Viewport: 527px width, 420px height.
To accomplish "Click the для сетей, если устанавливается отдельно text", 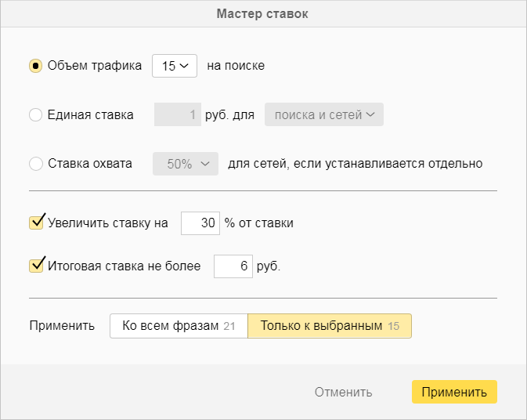I will pyautogui.click(x=356, y=165).
